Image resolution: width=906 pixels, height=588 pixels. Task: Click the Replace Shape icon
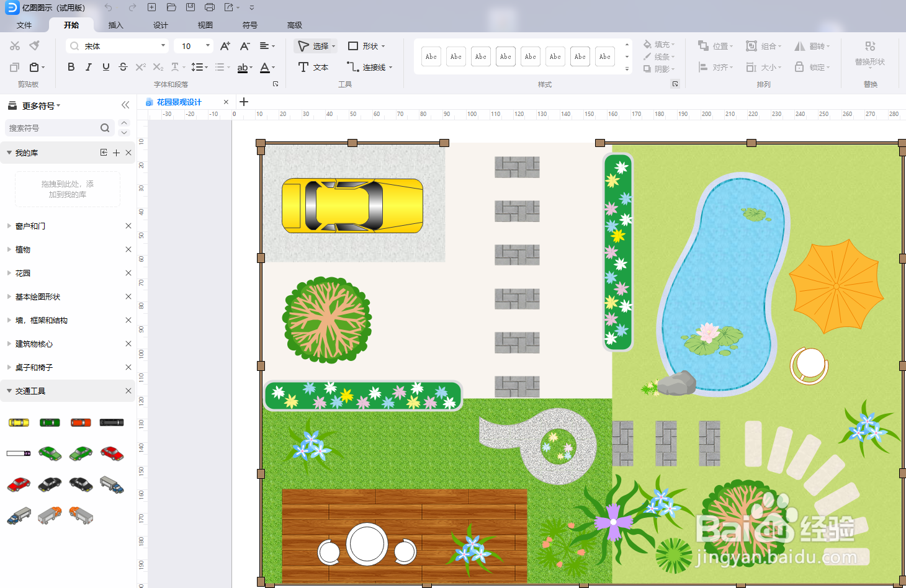tap(870, 47)
